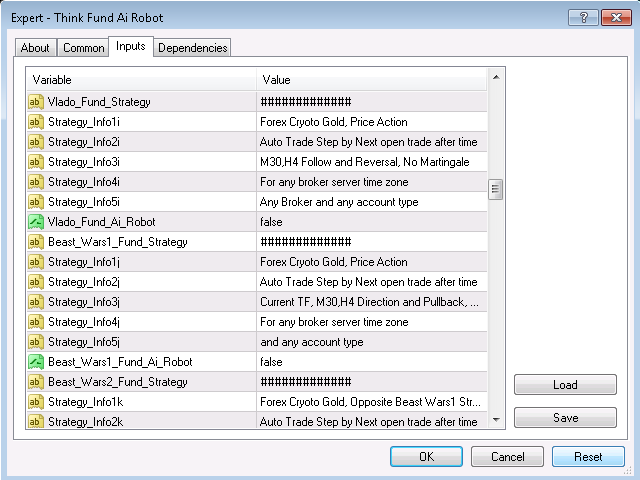
Task: Click the Value column header
Action: tap(372, 80)
